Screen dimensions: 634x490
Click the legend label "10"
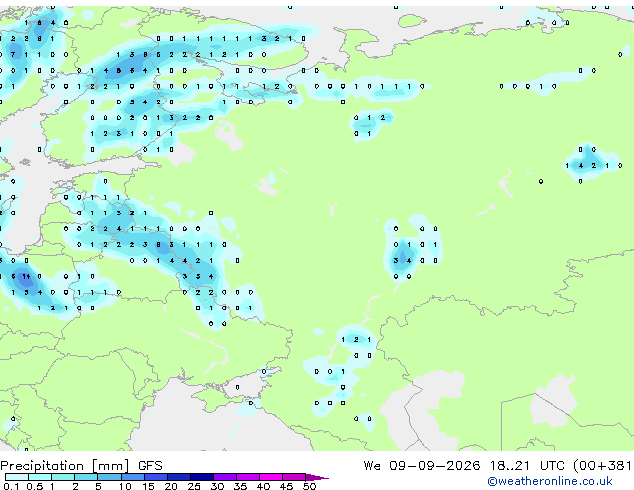pos(125,486)
